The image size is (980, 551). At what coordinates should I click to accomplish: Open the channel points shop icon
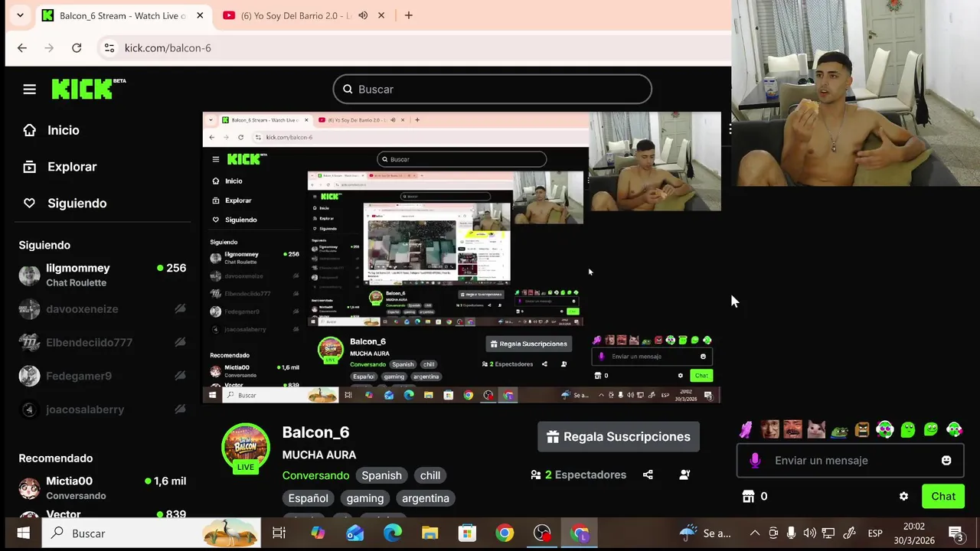[x=749, y=497]
